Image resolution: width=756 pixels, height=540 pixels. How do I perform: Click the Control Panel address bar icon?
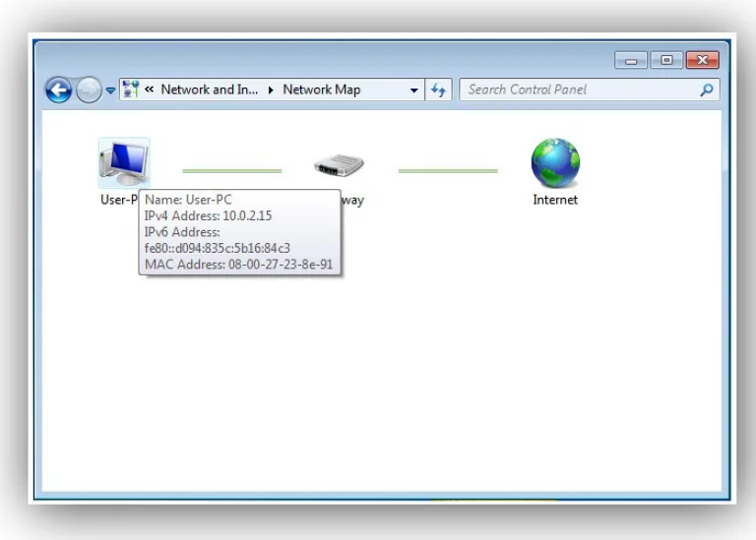coord(131,90)
